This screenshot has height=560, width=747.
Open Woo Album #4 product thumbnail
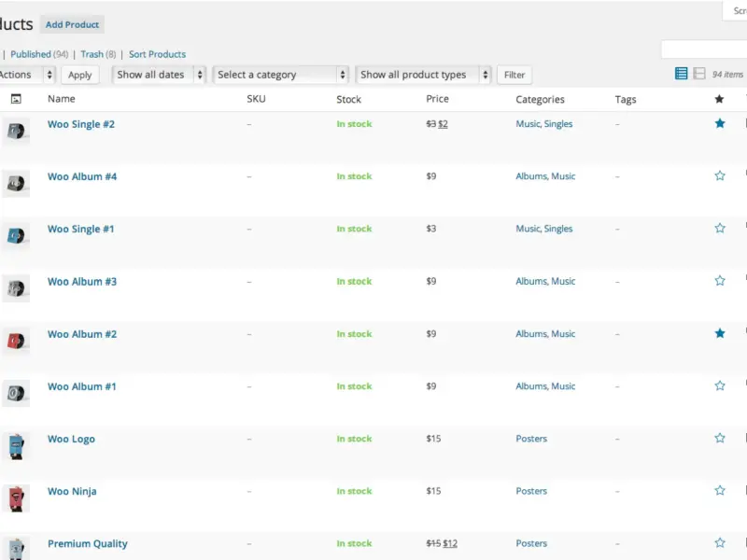[x=16, y=183]
